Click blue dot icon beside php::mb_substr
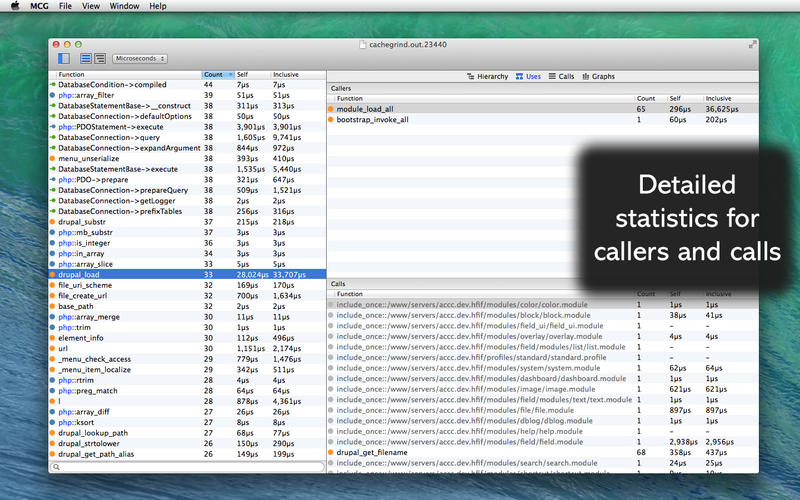Viewport: 800px width, 500px height. coord(52,232)
